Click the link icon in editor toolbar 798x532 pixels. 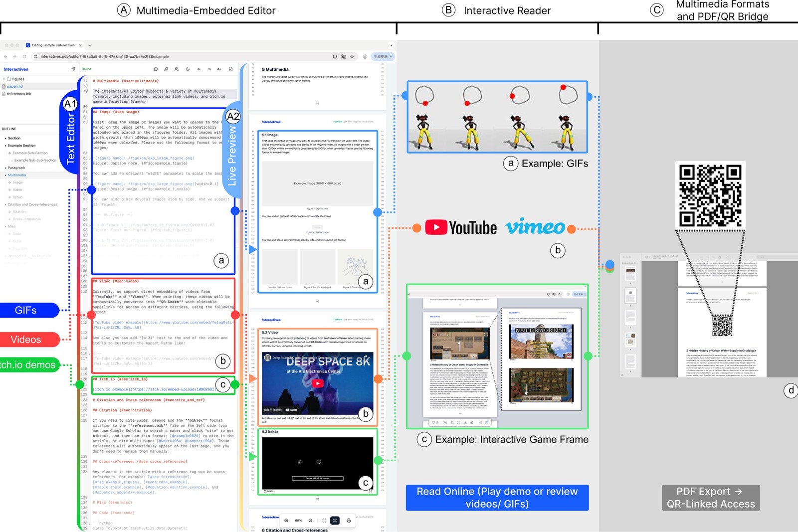(x=166, y=69)
